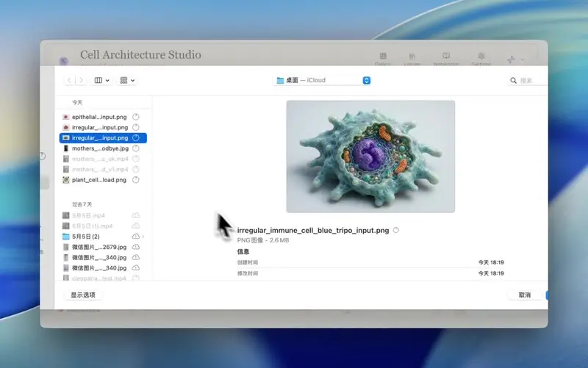Open the column view mode switcher
Viewport: 588px width, 368px height.
(101, 80)
